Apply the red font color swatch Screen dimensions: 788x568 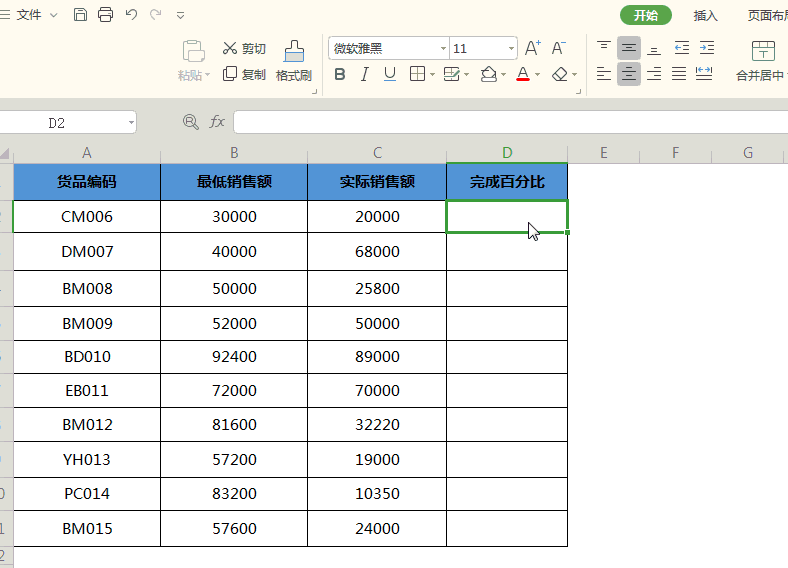(x=523, y=74)
